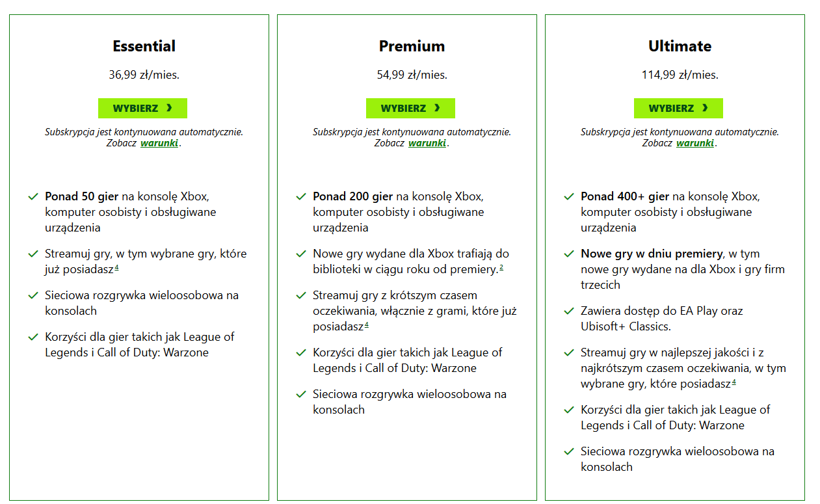Click the Ultimate plan heading

tap(680, 46)
